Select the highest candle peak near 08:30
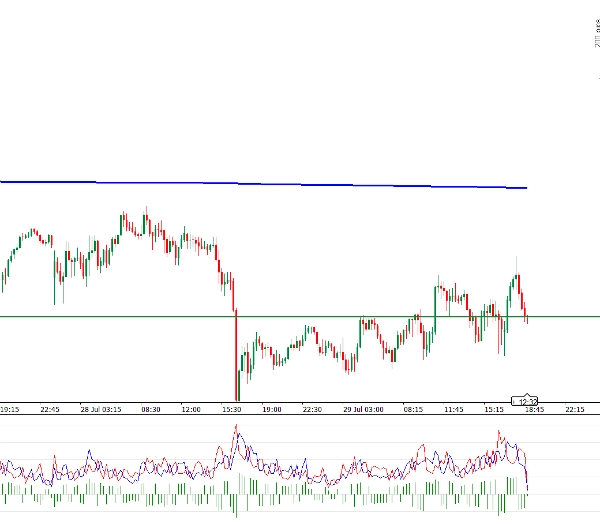Screen dimensions: 600x524 point(146,218)
